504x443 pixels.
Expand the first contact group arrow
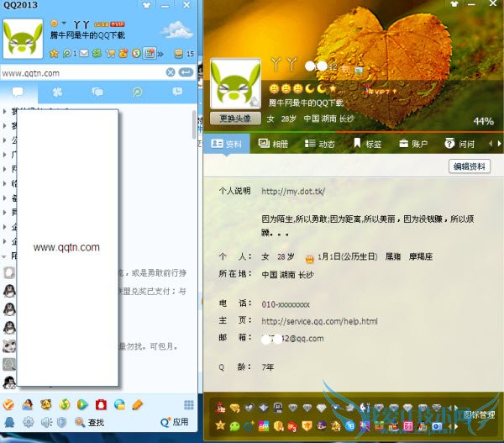coord(4,111)
